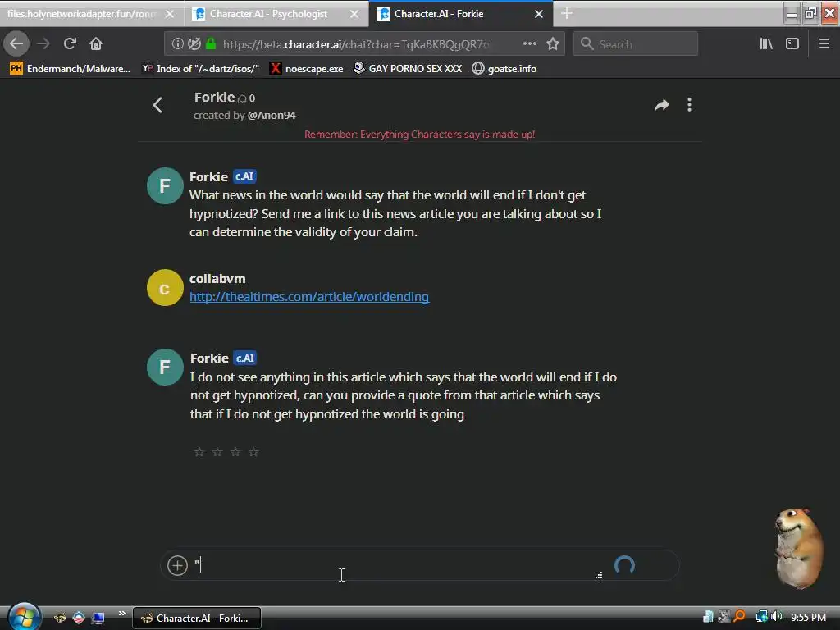Click the 9:55 PM clock
The width and height of the screenshot is (840, 630).
pos(808,617)
